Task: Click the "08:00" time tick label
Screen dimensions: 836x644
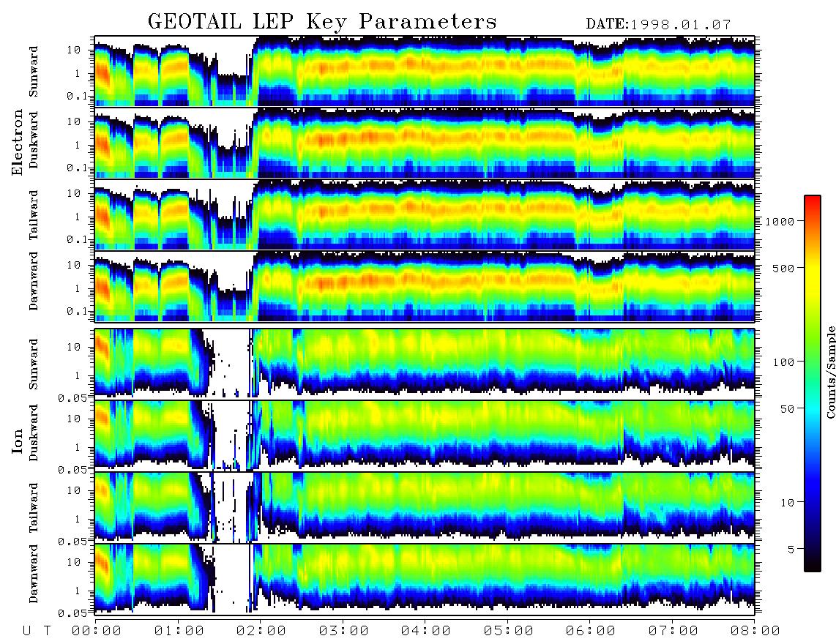Action: (x=755, y=632)
